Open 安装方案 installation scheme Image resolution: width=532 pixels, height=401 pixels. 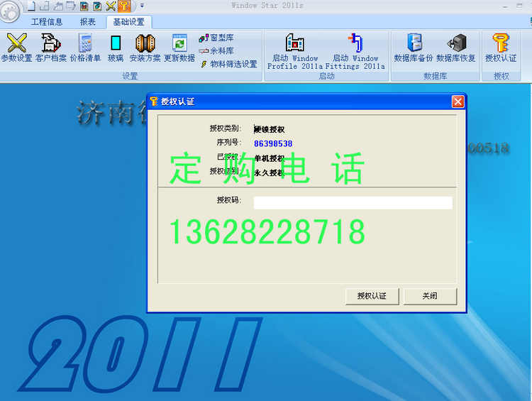(145, 48)
